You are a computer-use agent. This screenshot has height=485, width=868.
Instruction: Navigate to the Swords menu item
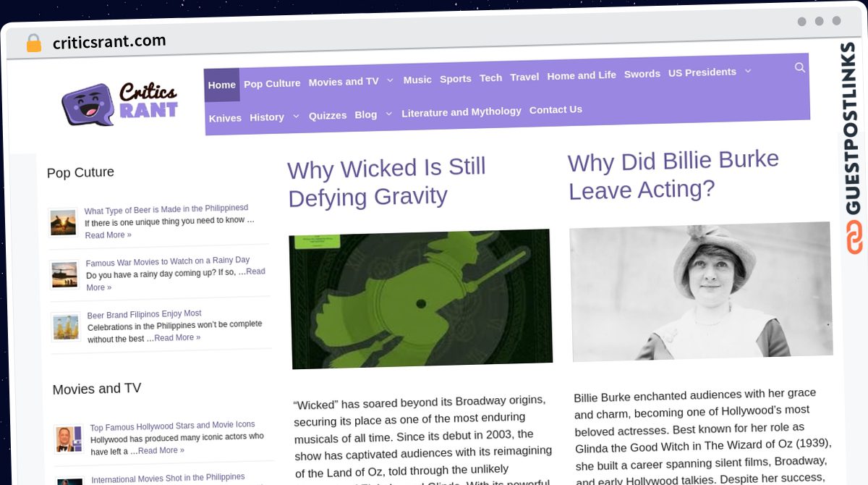pos(642,74)
